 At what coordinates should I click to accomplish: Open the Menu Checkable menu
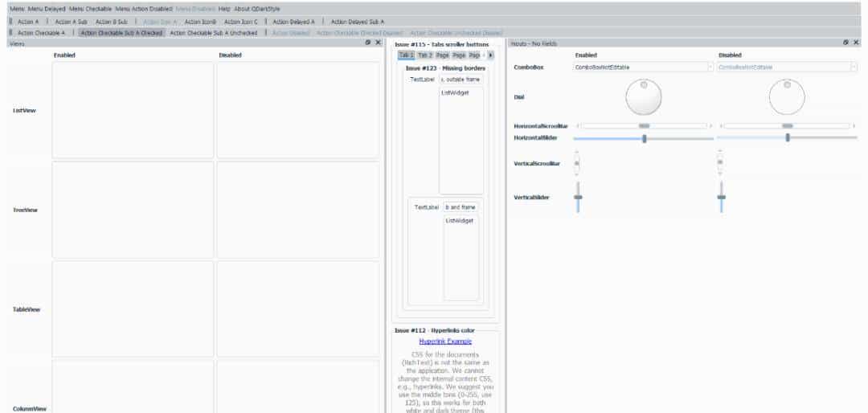91,8
